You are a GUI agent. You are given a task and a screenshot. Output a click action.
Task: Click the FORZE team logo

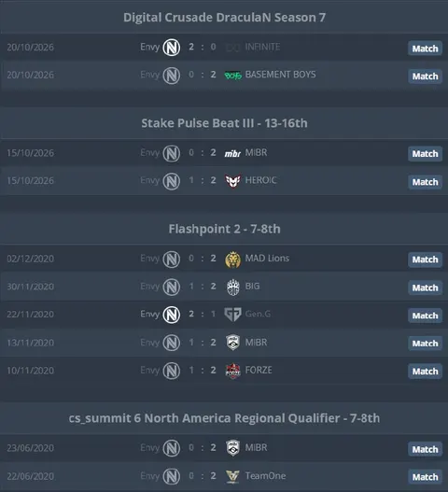[232, 371]
